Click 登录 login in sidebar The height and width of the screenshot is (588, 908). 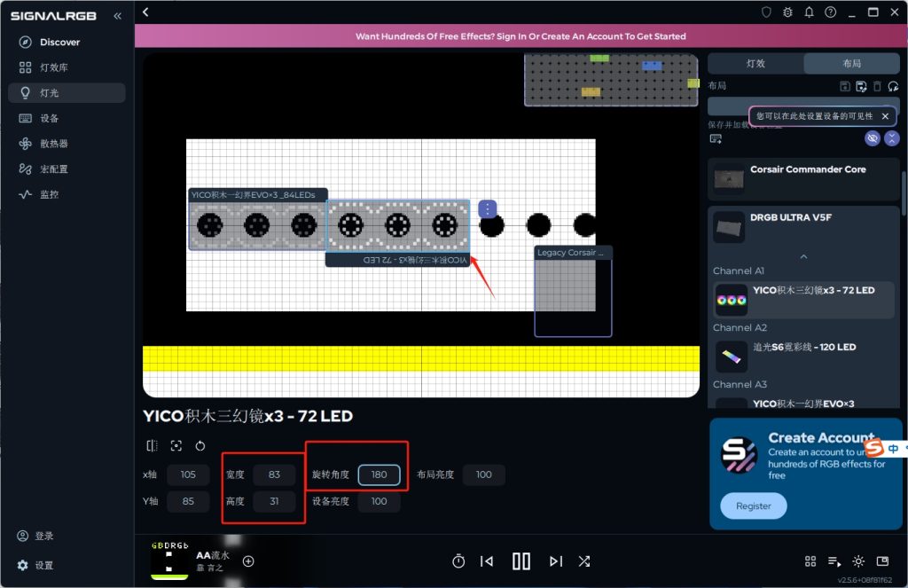point(35,536)
